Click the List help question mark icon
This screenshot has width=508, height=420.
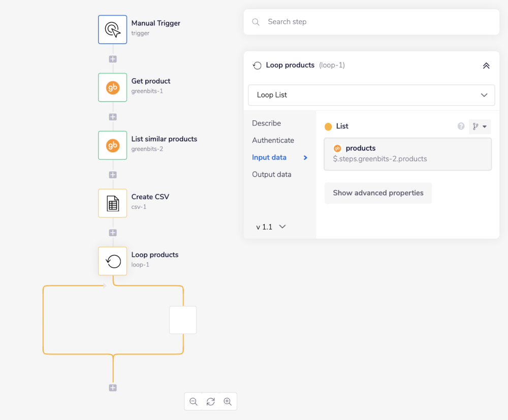tap(461, 126)
